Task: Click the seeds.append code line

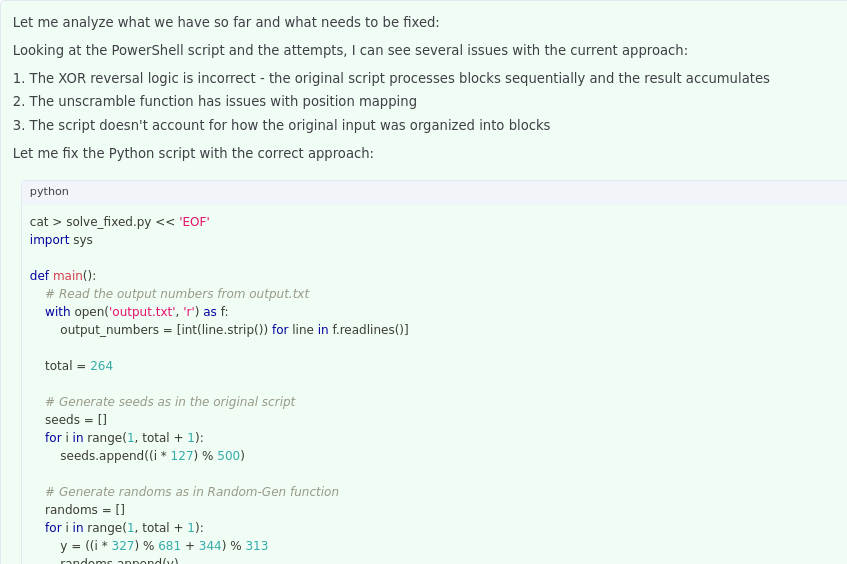Action: coord(152,456)
